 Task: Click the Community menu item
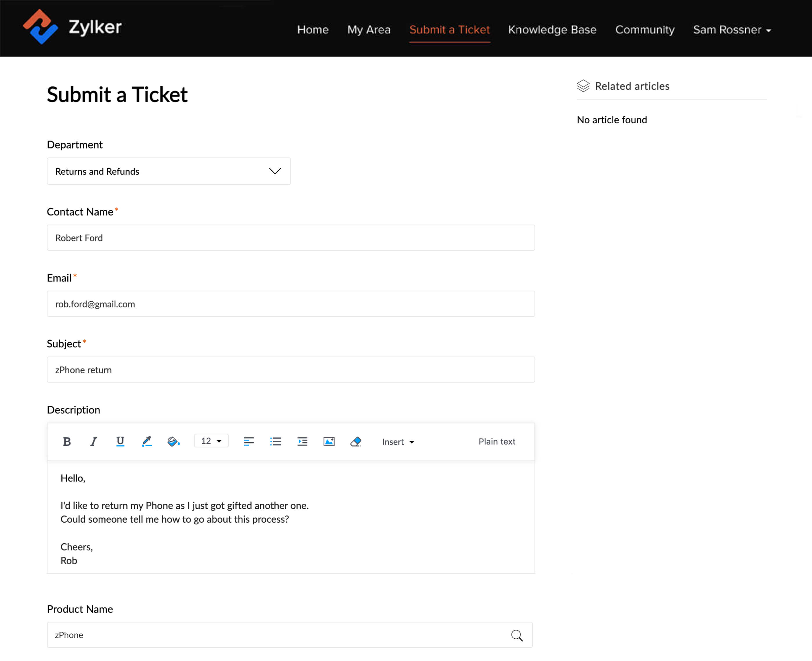click(644, 30)
